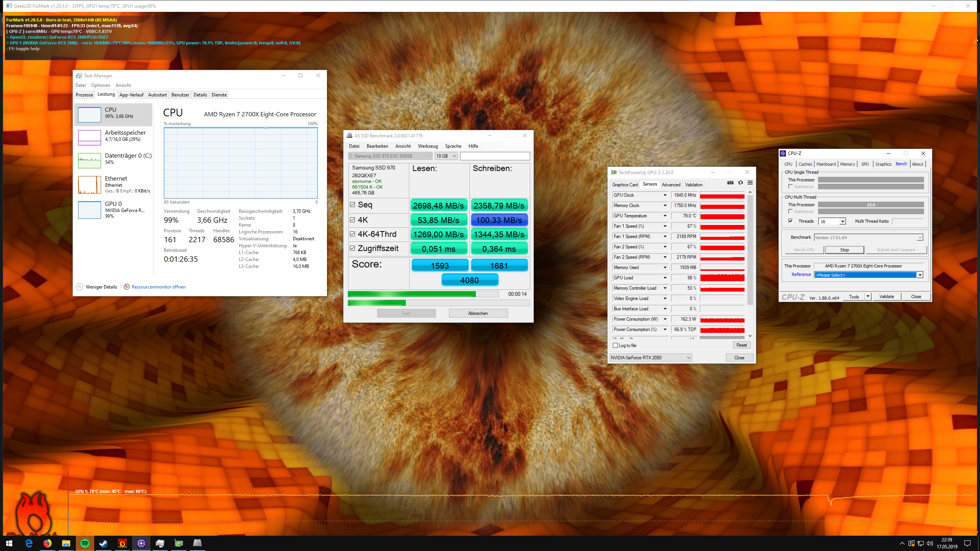Click Abbrechen to cancel the benchmark
980x551 pixels.
point(478,313)
